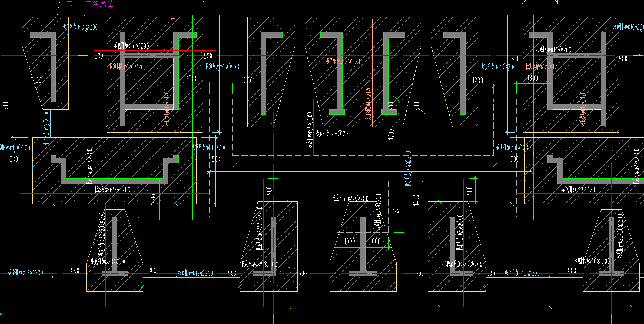
Task: Click the horizontal 板底附加Φ22@200 label
Action: 350,198
